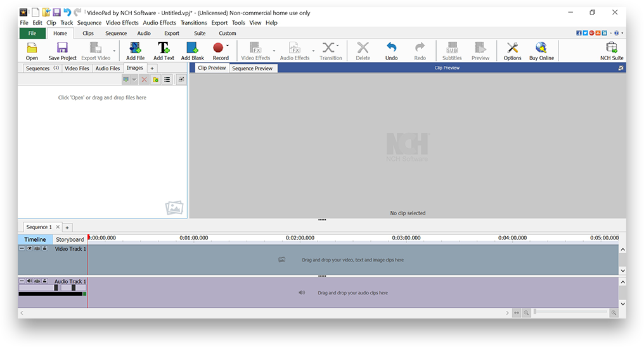Click the Facebook share icon
644x347 pixels.
tap(579, 33)
